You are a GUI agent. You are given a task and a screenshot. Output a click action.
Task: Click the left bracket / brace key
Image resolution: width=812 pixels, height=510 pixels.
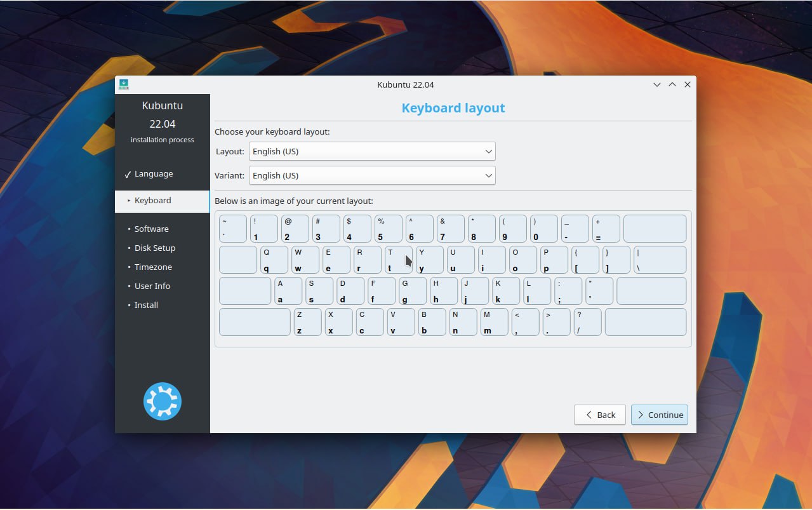click(x=585, y=260)
